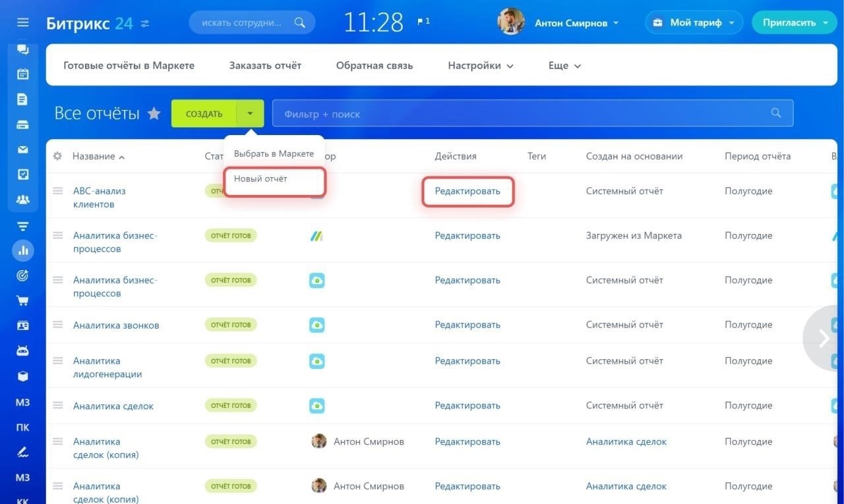
Task: Click the author icon in Аналитика звонков row
Action: pos(317,325)
